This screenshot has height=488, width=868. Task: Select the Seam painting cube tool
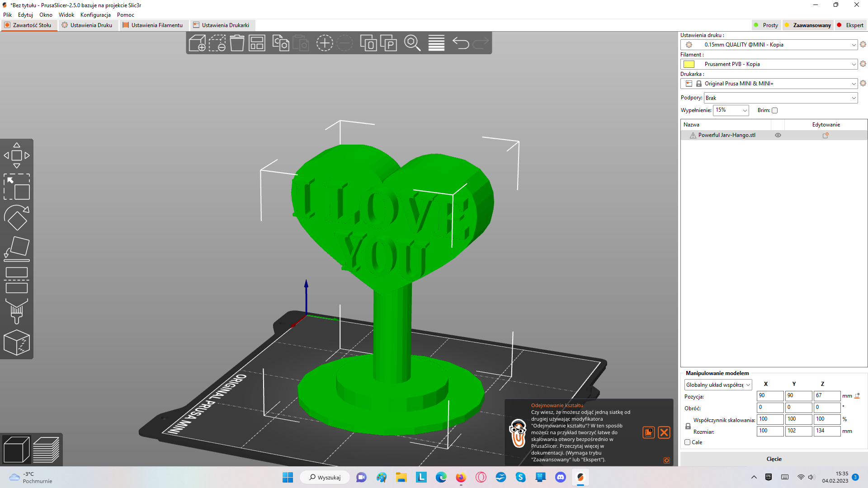(17, 343)
